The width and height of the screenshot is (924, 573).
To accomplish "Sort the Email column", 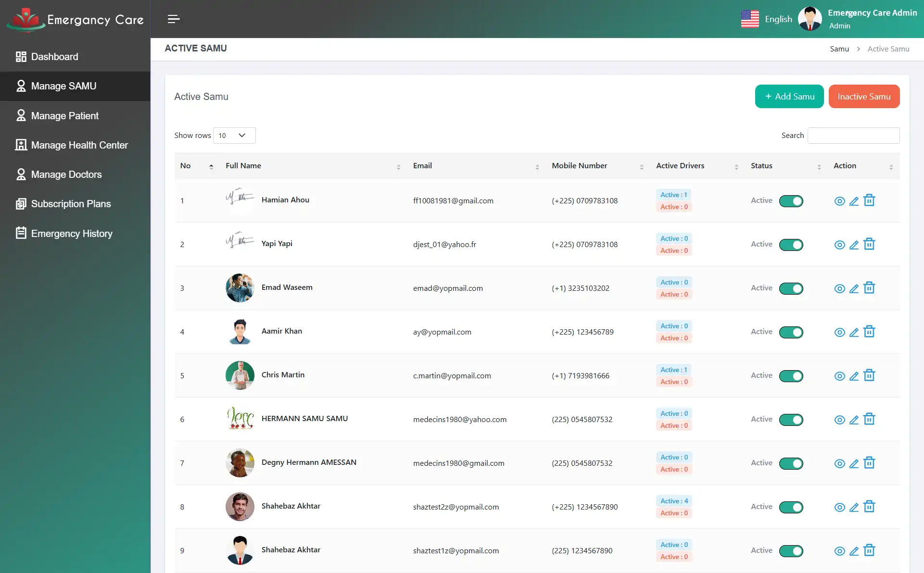I will point(537,167).
